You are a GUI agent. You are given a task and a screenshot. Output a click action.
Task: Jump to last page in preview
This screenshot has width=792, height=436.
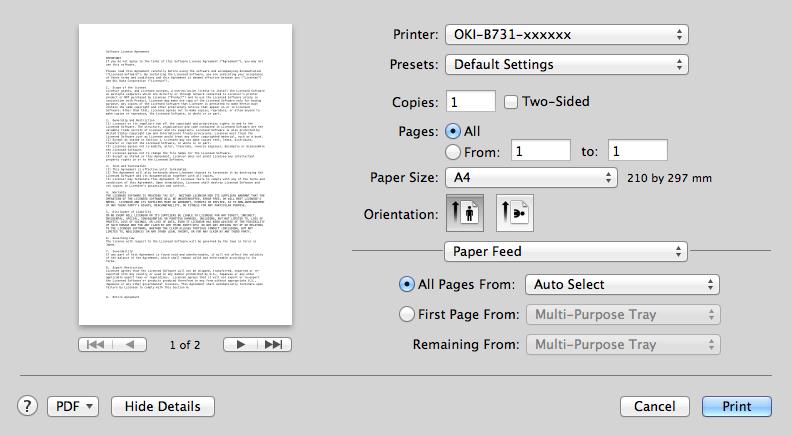(274, 345)
